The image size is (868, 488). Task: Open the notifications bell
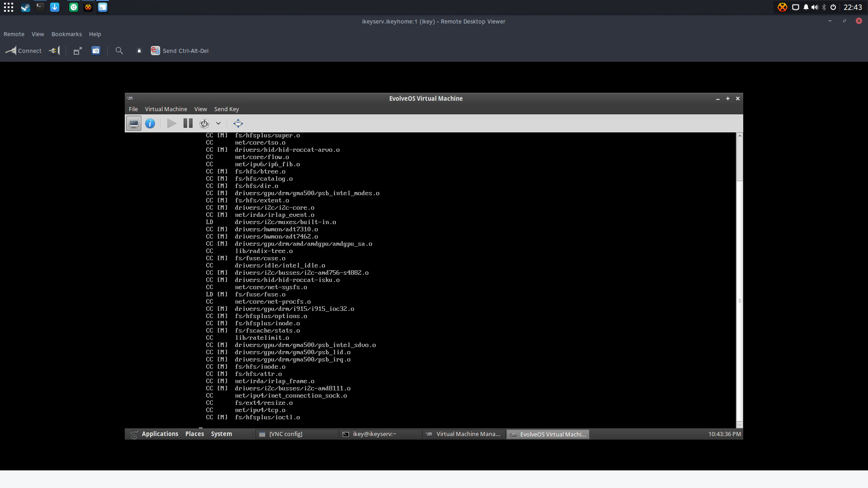[806, 7]
